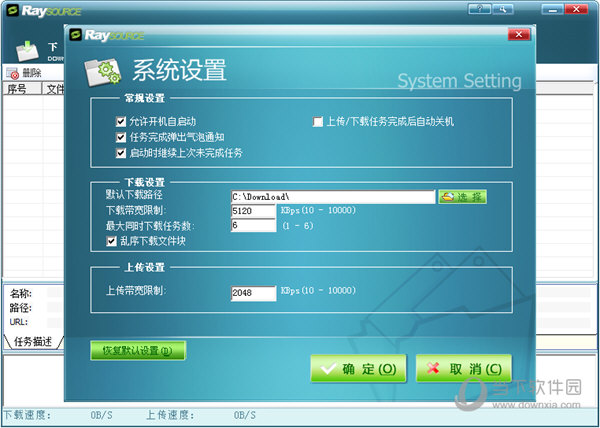This screenshot has width=600, height=428.
Task: Click the system settings folder-gear icon
Action: [103, 71]
